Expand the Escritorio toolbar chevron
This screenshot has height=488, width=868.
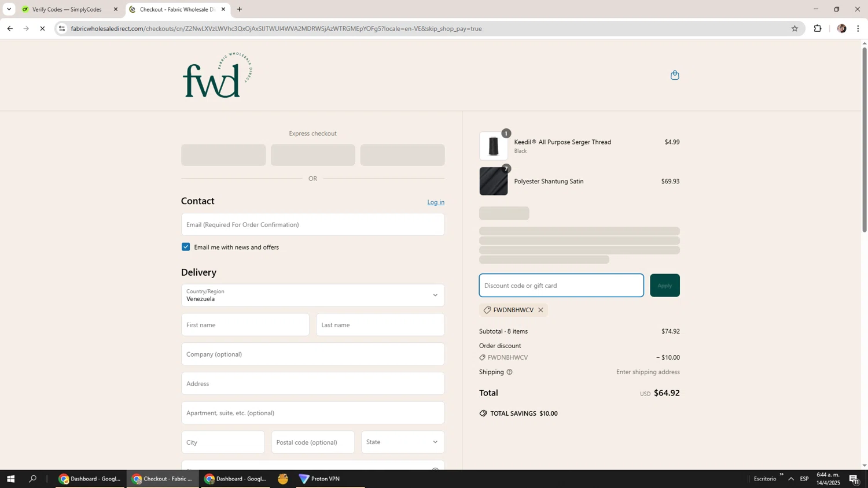point(781,475)
